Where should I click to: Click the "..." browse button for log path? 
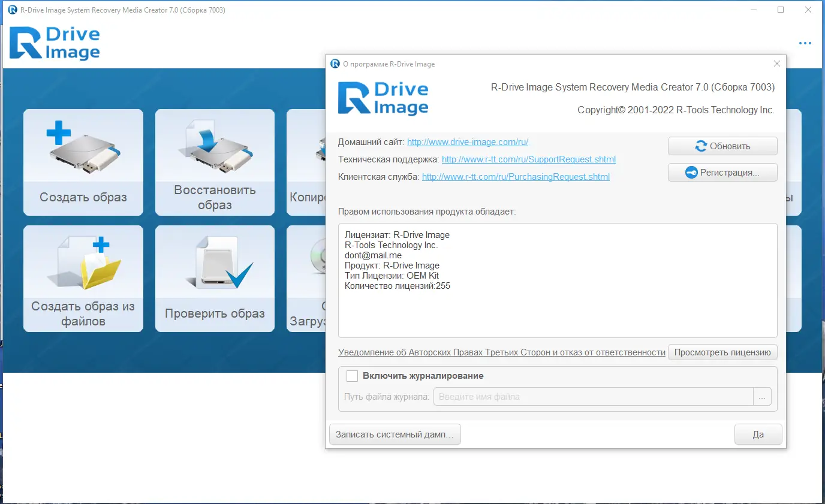[x=762, y=396]
